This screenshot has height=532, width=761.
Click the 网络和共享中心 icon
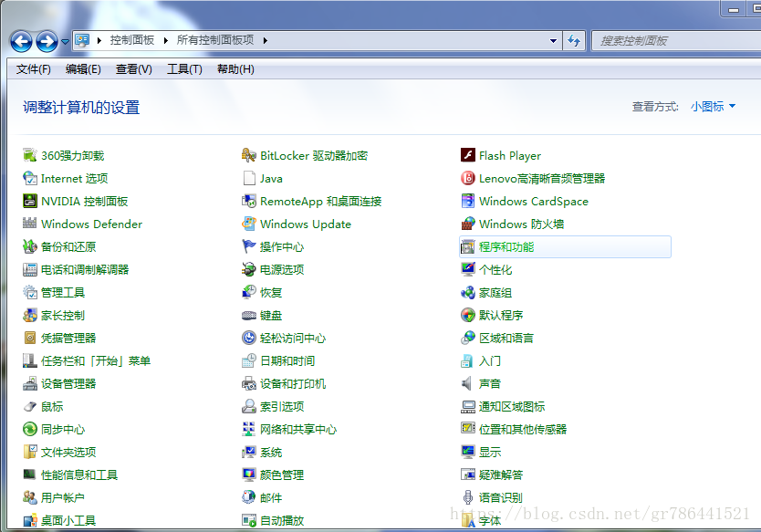coord(249,429)
